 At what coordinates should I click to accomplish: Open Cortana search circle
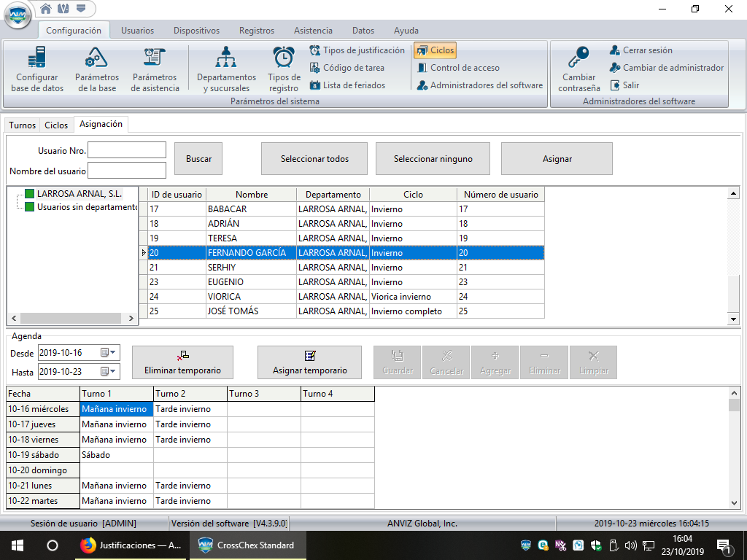53,545
